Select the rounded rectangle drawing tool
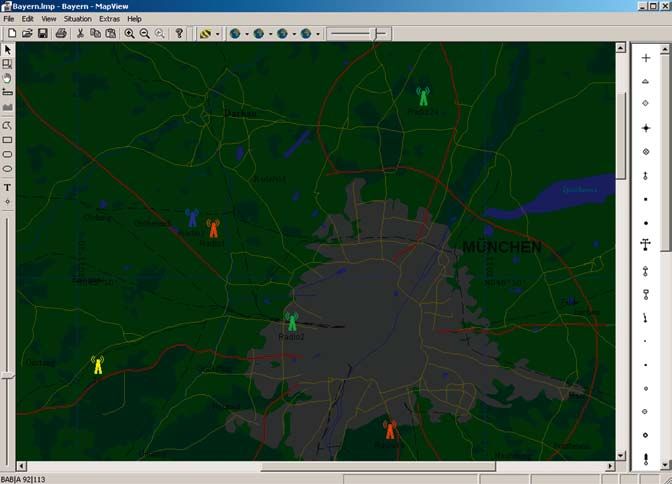 point(7,154)
